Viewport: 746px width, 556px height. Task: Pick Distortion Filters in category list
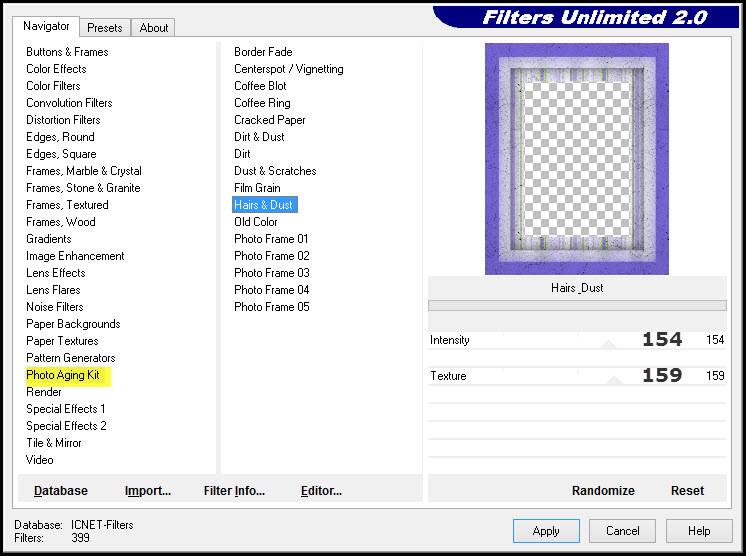(x=63, y=120)
